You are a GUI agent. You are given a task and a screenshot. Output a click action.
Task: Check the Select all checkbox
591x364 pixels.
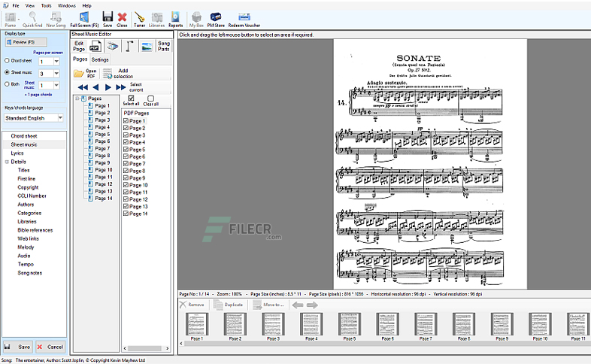point(131,98)
